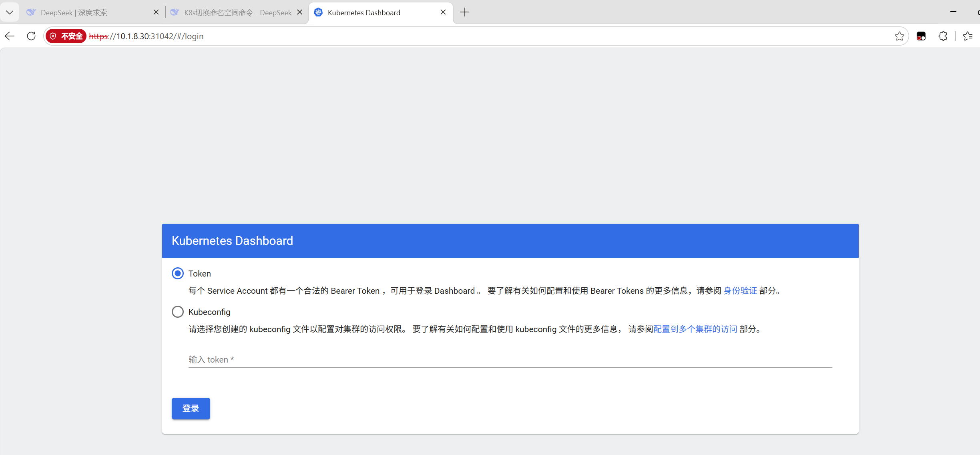
Task: Click the K8s切换命名空间命令 tab favicon
Action: pyautogui.click(x=175, y=12)
